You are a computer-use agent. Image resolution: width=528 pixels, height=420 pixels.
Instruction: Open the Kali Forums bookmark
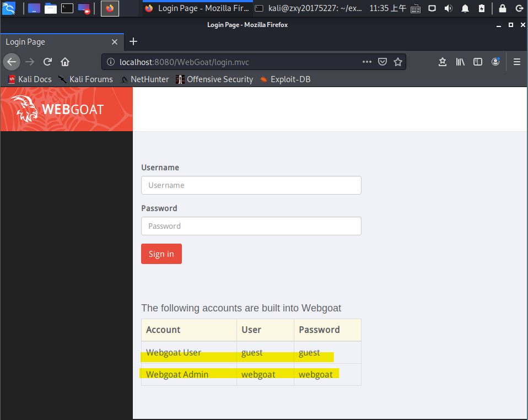[85, 79]
